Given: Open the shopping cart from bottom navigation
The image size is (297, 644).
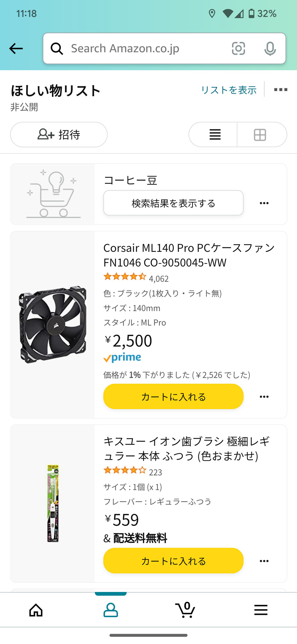Looking at the screenshot, I should [x=186, y=610].
